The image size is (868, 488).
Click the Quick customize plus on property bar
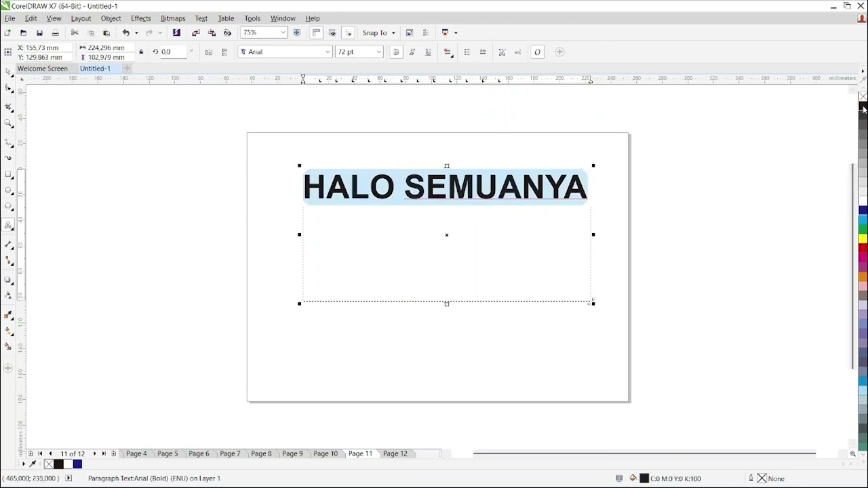click(x=559, y=52)
